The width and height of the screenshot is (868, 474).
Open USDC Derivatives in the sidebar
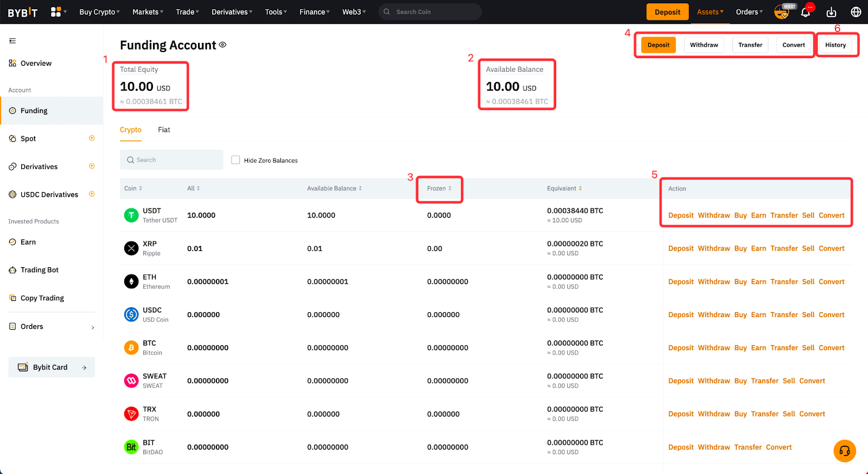(x=52, y=194)
